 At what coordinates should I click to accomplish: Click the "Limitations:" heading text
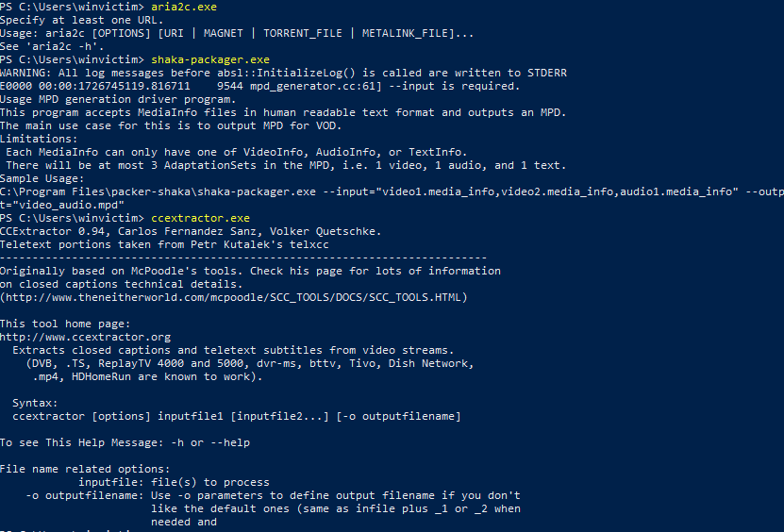click(40, 139)
